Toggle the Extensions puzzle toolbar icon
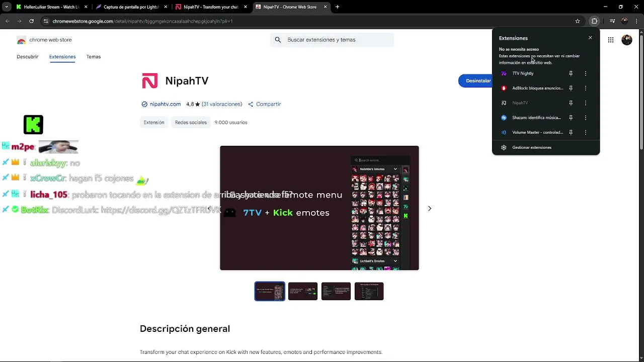 coord(594,21)
